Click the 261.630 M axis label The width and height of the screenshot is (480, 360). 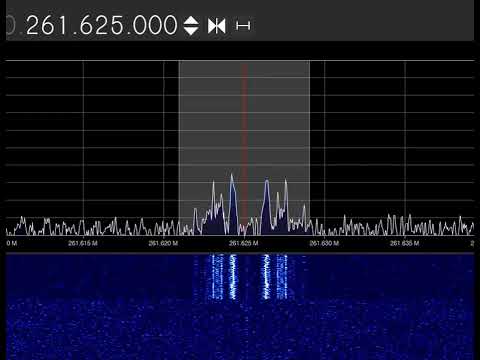click(x=324, y=243)
